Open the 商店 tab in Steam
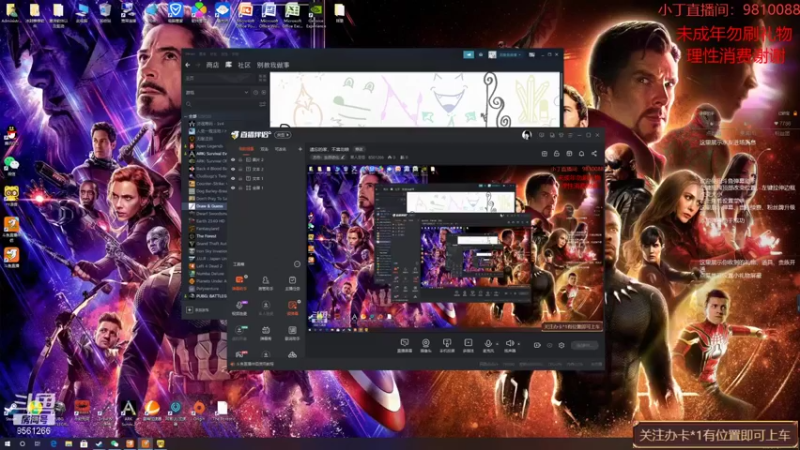Viewport: 800px width, 450px height. click(212, 65)
